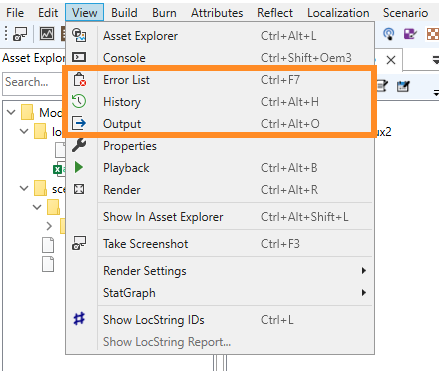Click the toolbar blue pin location icon

click(x=389, y=34)
